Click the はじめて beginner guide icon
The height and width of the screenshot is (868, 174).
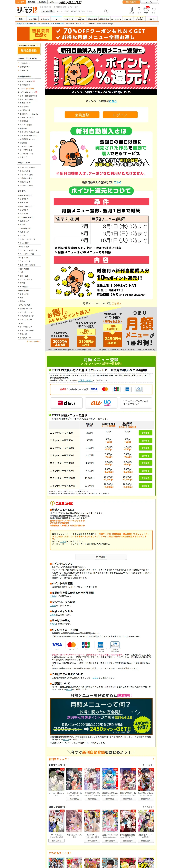(131, 10)
